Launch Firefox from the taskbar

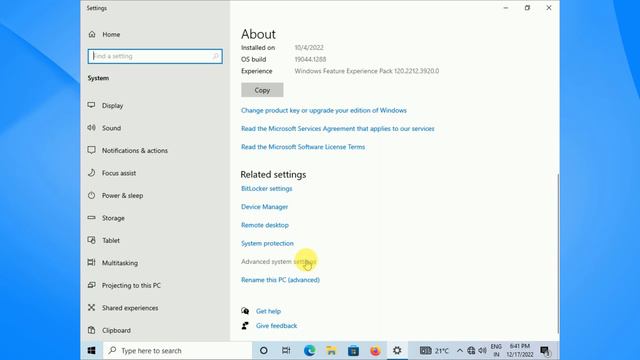(x=375, y=351)
